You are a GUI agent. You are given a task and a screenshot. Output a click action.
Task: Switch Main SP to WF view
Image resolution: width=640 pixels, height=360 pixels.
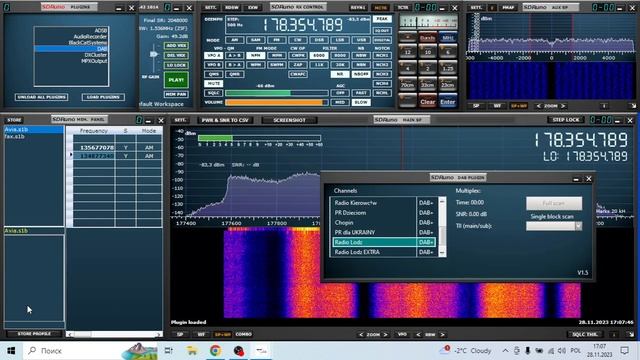[x=201, y=334]
